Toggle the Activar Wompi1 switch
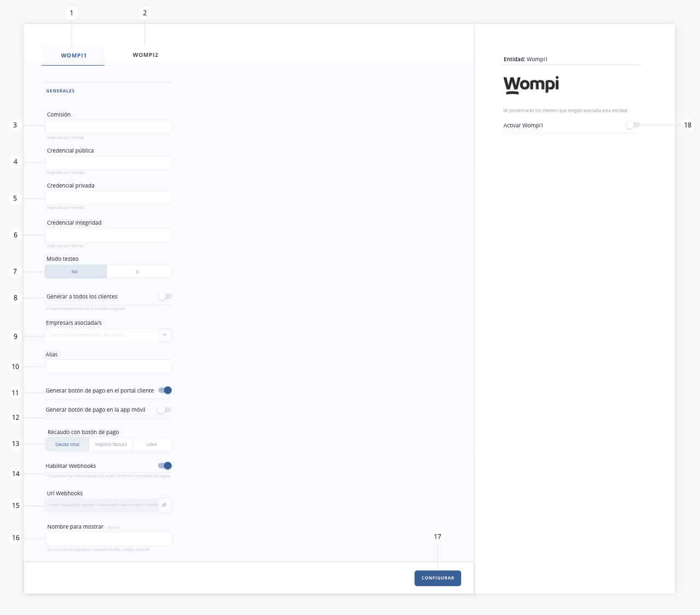700x615 pixels. pyautogui.click(x=633, y=125)
